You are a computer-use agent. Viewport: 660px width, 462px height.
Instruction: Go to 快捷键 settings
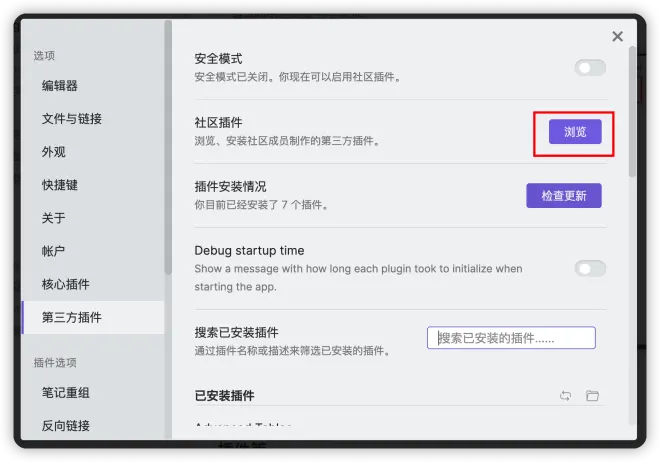pyautogui.click(x=93, y=185)
